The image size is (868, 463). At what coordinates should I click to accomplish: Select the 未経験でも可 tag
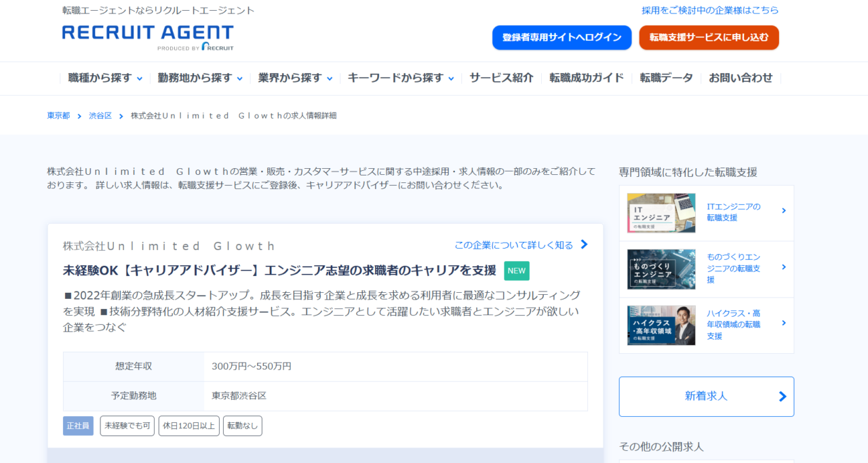click(x=127, y=426)
